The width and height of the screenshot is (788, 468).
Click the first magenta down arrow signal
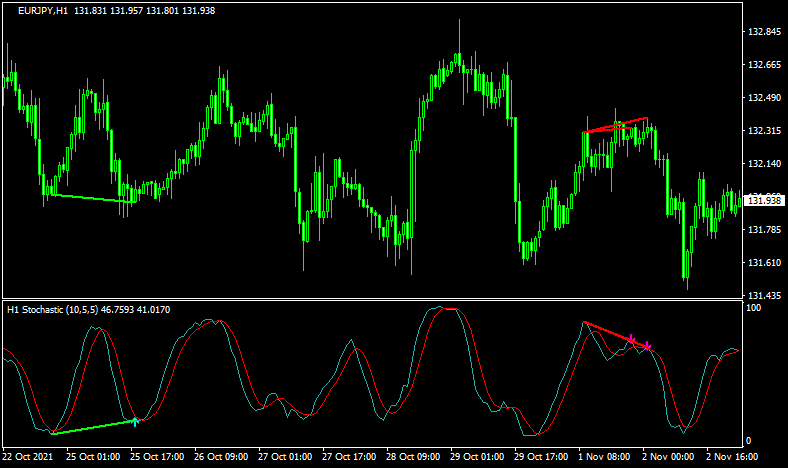631,339
